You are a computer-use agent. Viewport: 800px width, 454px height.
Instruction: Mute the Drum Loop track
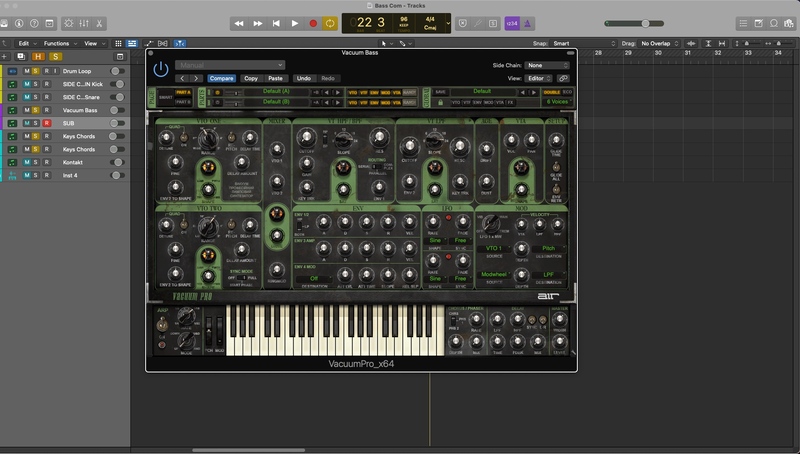point(27,71)
